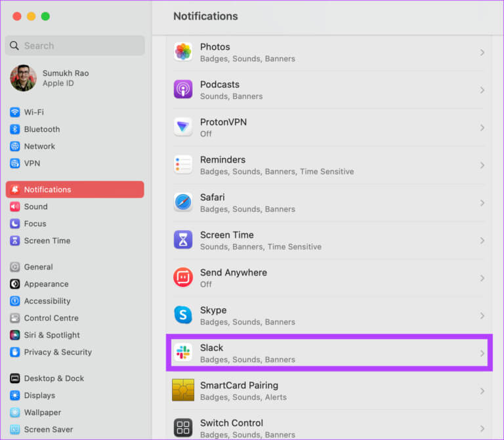Expand Podcasts row with chevron arrow
The width and height of the screenshot is (504, 440).
(x=482, y=90)
